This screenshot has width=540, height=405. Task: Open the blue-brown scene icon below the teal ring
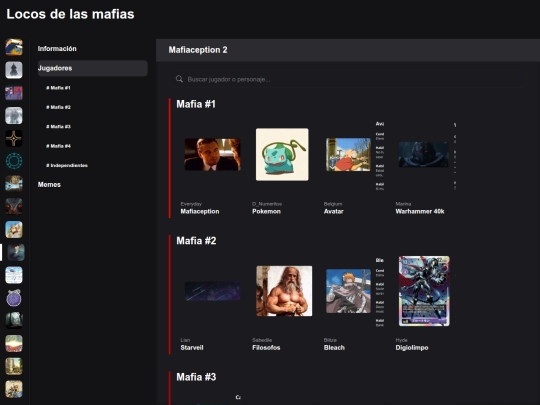(14, 184)
